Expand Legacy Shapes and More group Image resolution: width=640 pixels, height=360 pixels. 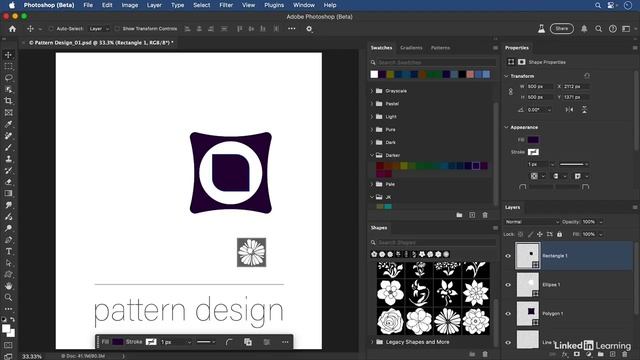coord(372,342)
